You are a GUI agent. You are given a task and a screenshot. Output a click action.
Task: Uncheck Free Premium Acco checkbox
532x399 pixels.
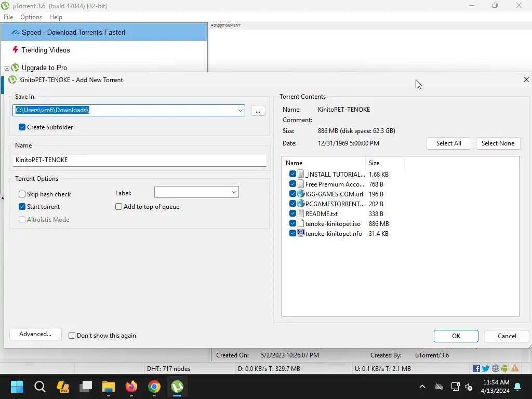tap(292, 184)
